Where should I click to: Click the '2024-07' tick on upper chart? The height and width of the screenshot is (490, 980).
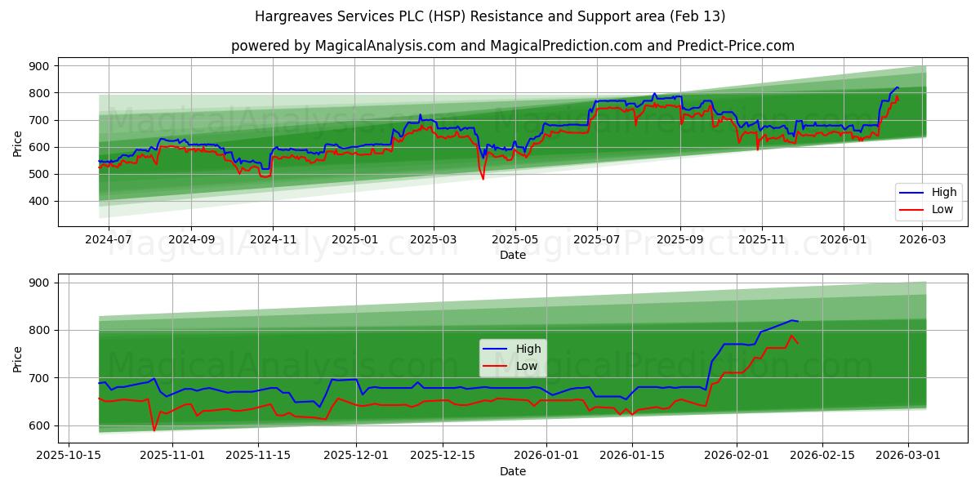pyautogui.click(x=108, y=240)
